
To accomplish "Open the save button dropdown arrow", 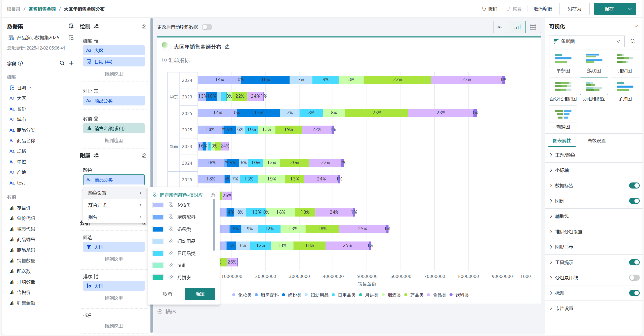I will [x=630, y=9].
